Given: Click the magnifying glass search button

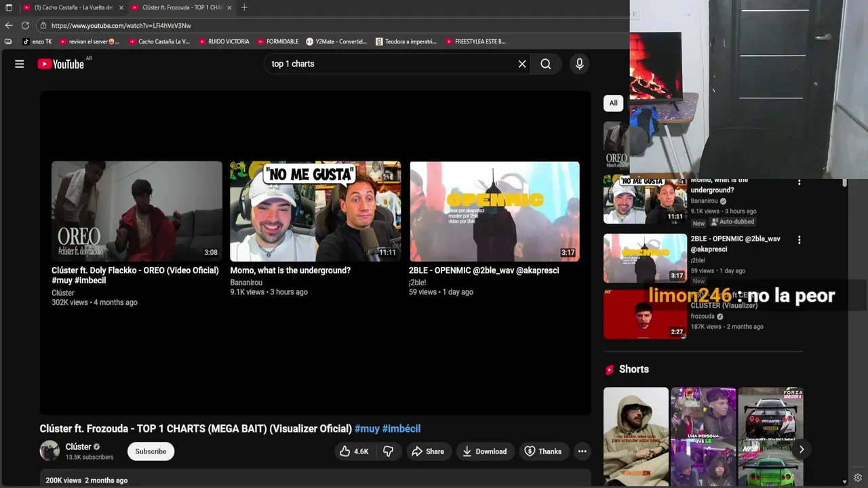Looking at the screenshot, I should point(546,64).
